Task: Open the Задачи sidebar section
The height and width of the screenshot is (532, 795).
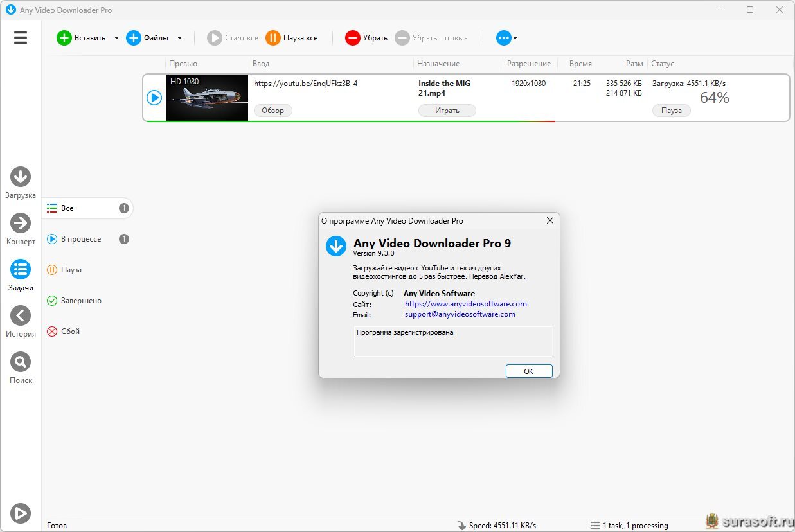Action: [x=21, y=276]
